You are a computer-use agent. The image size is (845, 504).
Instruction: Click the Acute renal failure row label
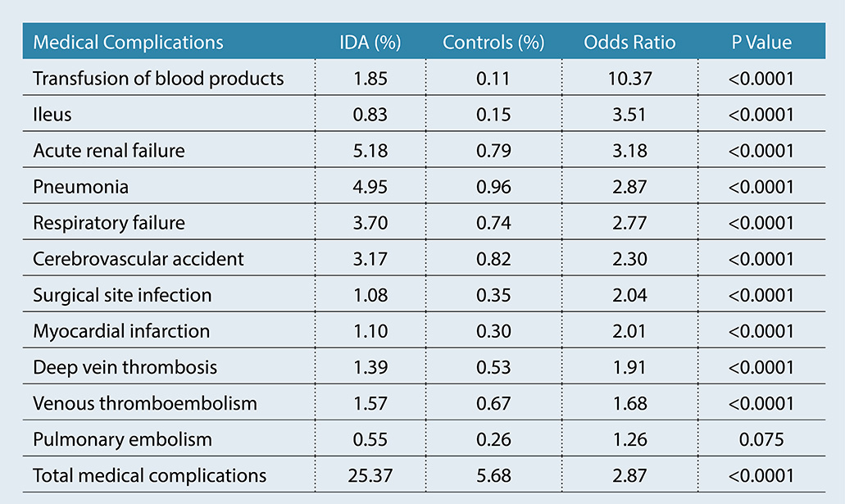coord(109,151)
